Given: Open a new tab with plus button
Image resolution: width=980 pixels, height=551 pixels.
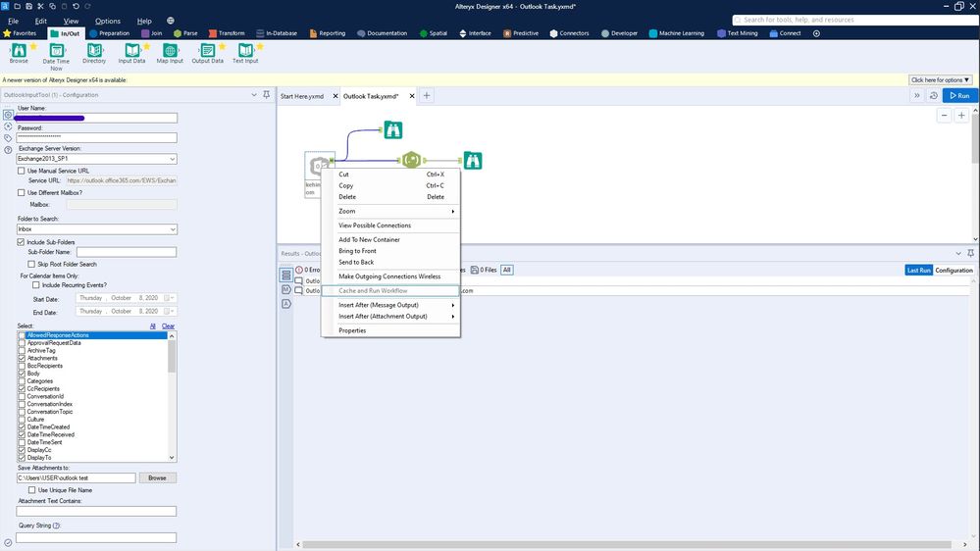Looking at the screenshot, I should pos(427,95).
